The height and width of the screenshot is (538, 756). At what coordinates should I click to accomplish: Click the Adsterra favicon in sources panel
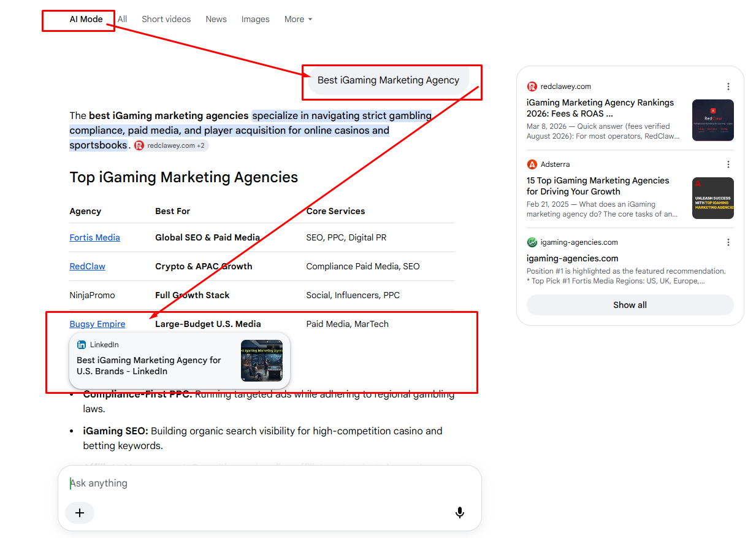click(532, 164)
